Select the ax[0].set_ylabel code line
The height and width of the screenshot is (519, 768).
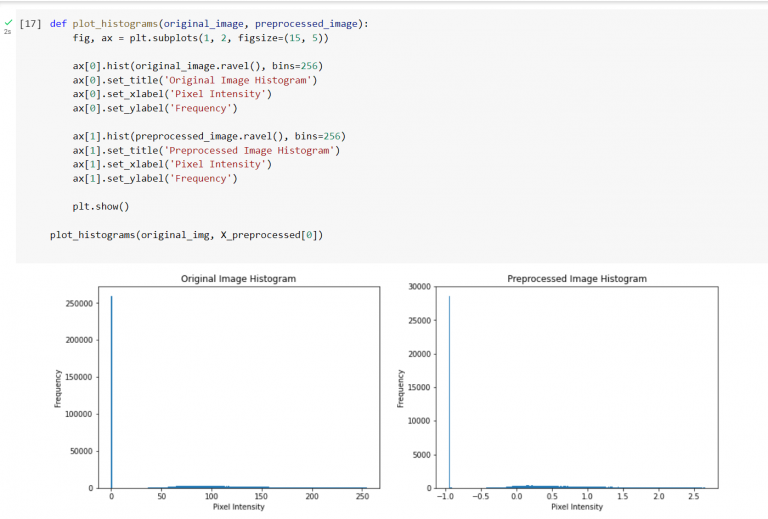154,108
